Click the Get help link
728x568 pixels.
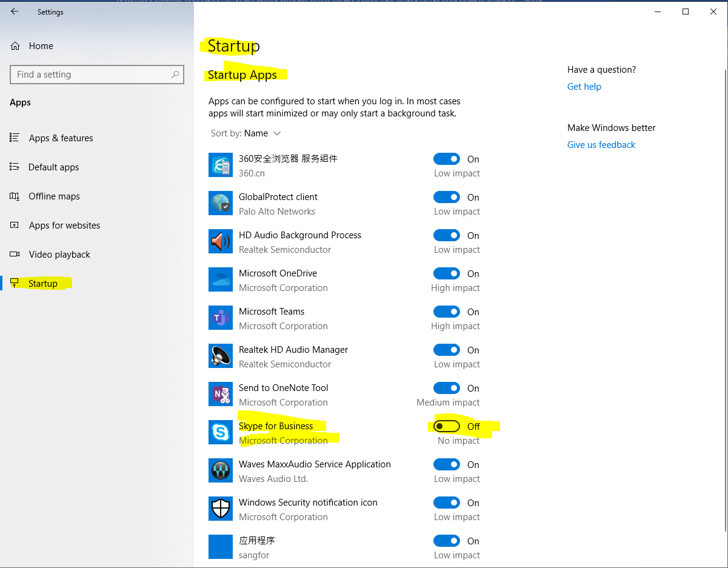click(584, 87)
